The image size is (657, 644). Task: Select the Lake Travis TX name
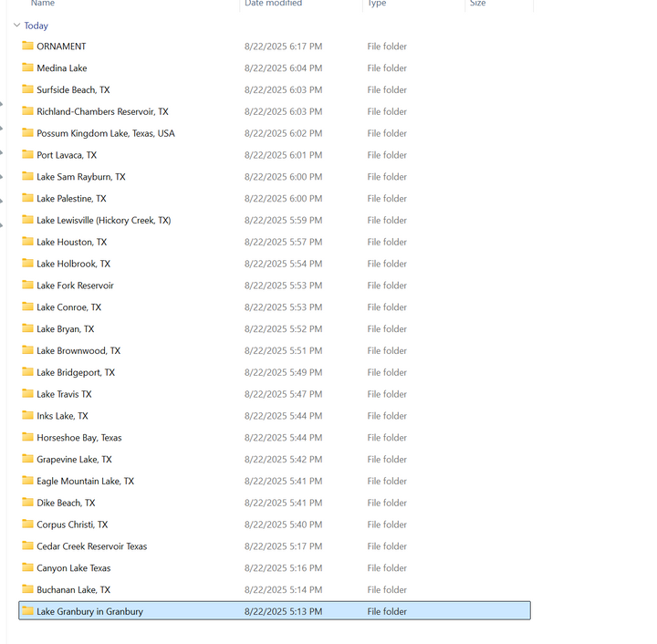pos(64,395)
